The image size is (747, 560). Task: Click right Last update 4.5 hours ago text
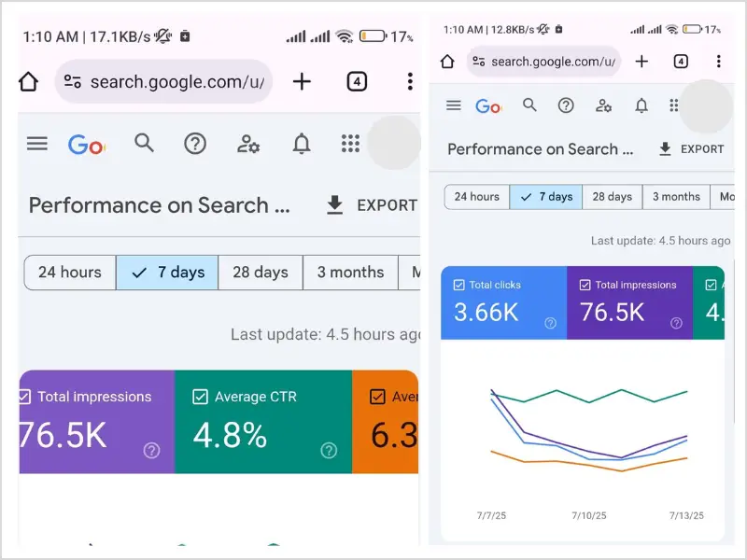660,241
